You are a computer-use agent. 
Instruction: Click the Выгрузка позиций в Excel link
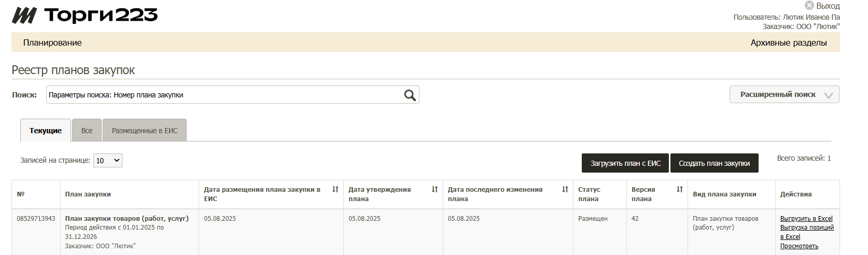coord(807,228)
